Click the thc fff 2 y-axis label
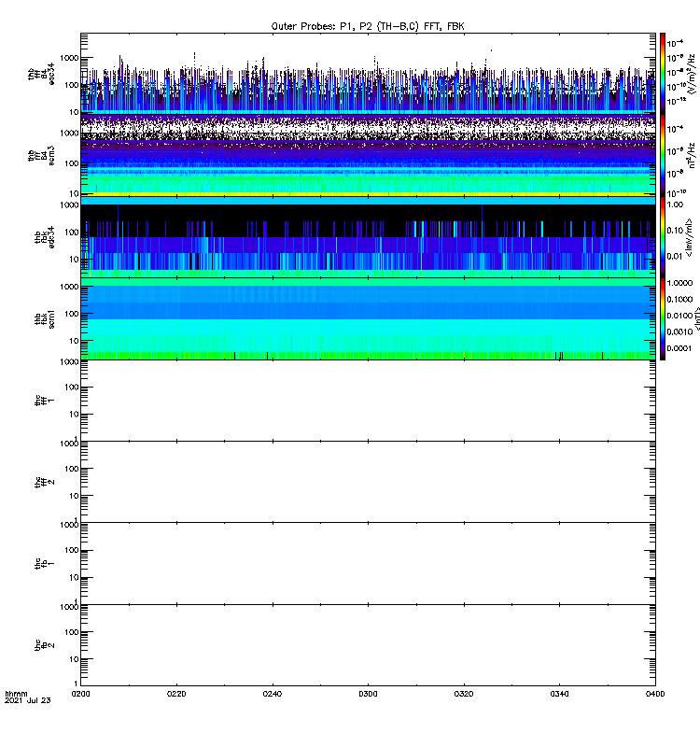The width and height of the screenshot is (700, 747). tap(39, 482)
